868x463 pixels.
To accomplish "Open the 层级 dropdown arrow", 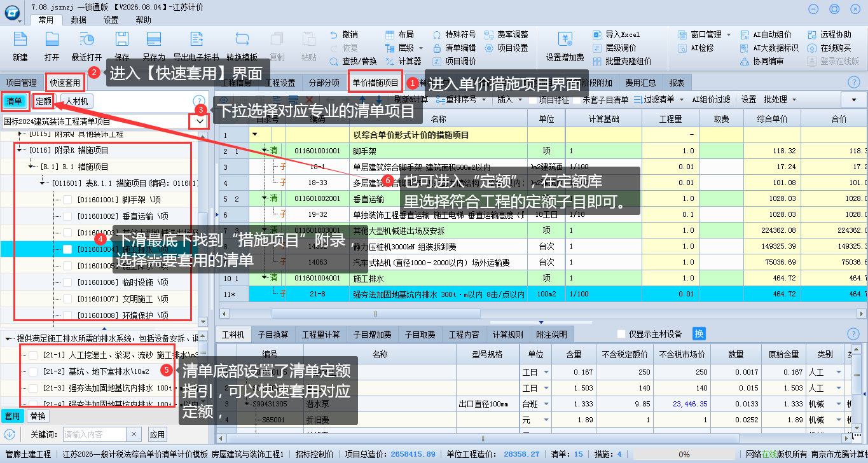I will (420, 48).
